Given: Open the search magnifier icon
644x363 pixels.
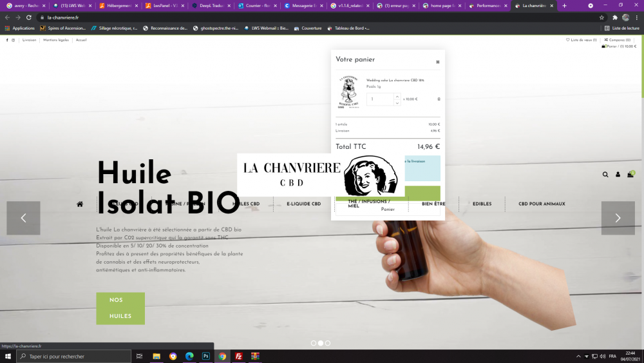Looking at the screenshot, I should (605, 174).
